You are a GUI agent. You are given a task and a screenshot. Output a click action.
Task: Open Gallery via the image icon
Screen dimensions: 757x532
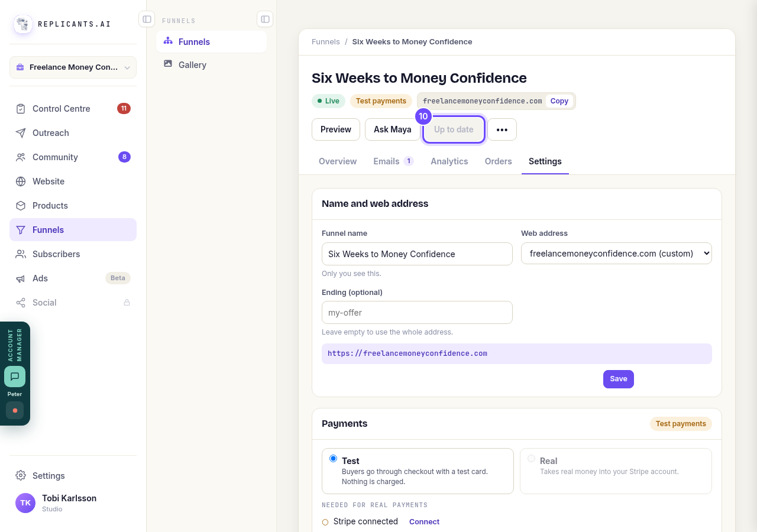click(168, 64)
